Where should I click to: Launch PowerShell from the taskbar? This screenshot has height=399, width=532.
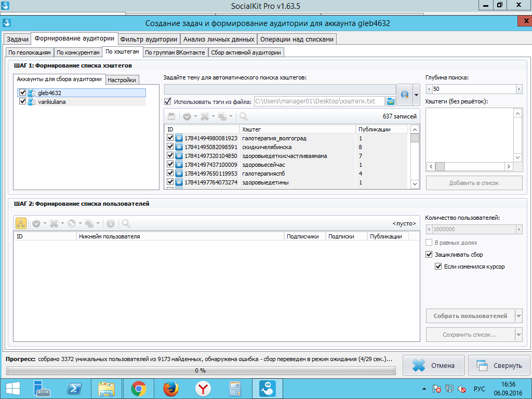[74, 389]
